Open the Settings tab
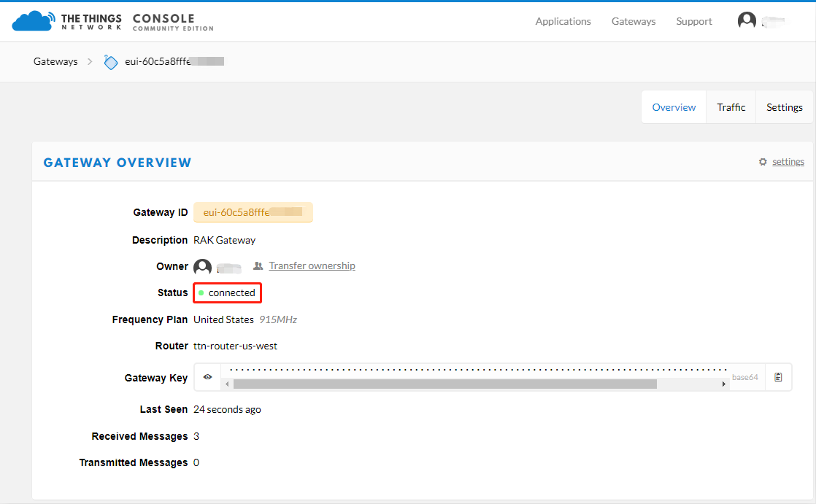 pyautogui.click(x=785, y=107)
